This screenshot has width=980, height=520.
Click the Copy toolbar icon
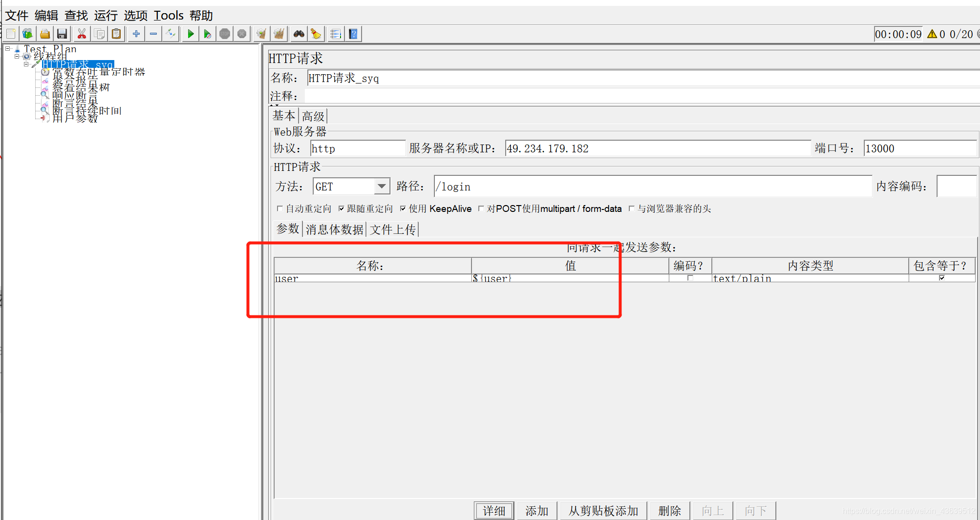pyautogui.click(x=99, y=34)
